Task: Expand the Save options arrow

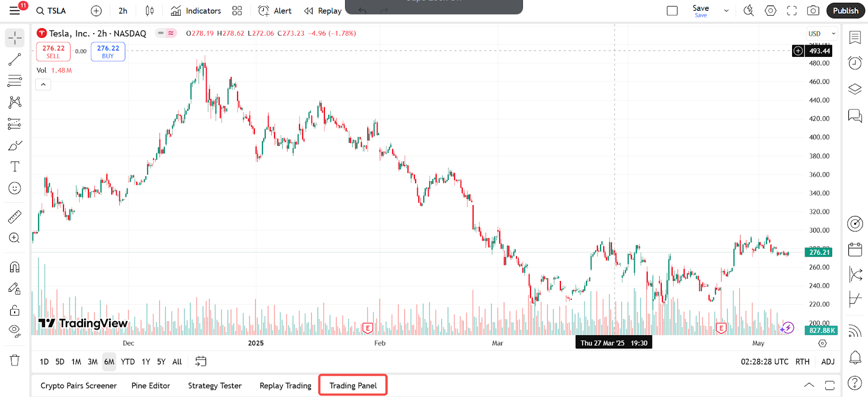Action: pos(726,11)
